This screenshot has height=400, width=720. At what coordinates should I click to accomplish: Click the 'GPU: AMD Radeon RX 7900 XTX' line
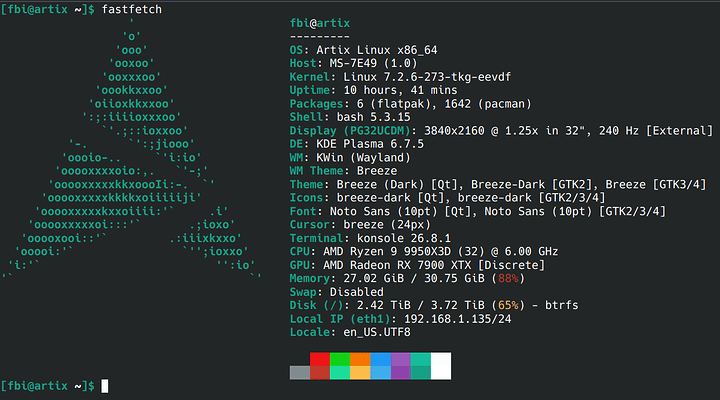pyautogui.click(x=417, y=265)
